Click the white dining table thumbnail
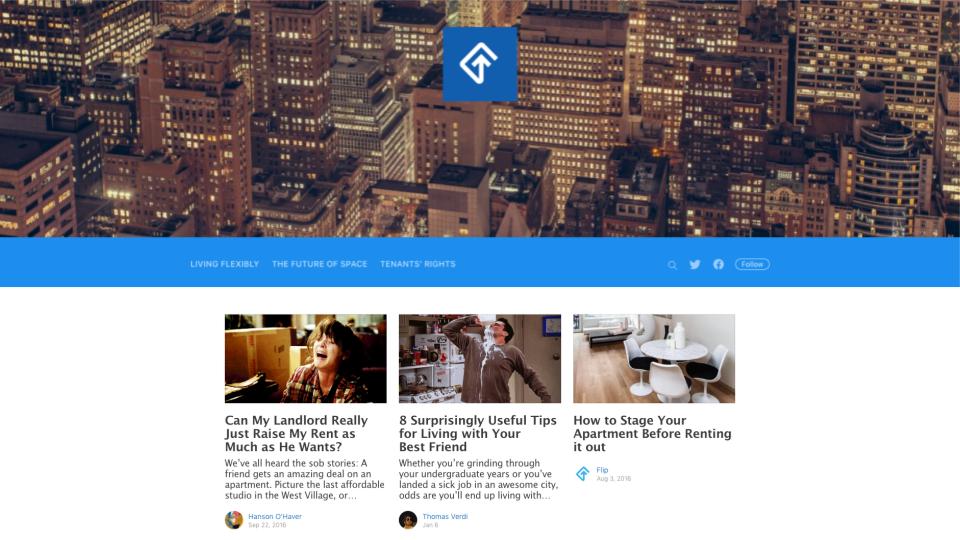Viewport: 960px width, 540px height. point(654,359)
